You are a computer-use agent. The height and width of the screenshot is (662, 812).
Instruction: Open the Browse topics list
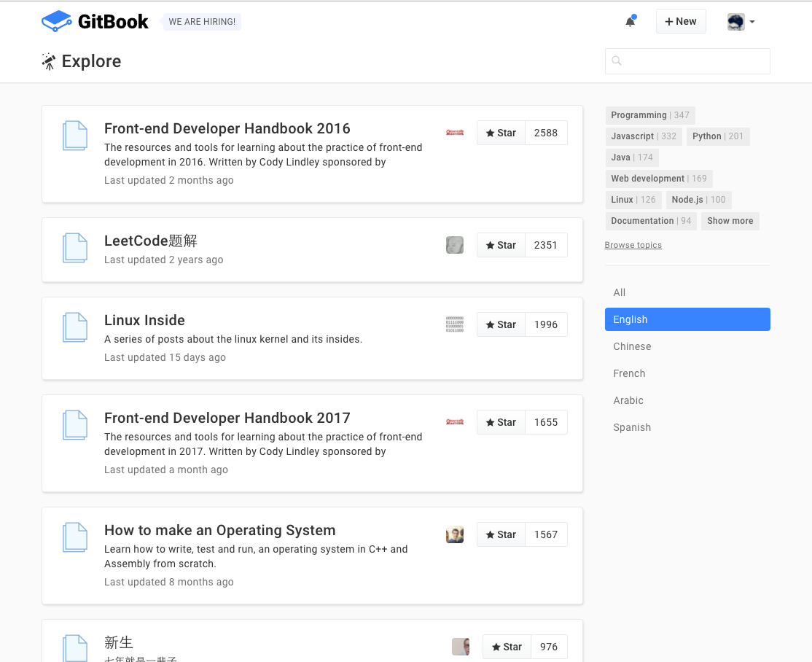633,245
